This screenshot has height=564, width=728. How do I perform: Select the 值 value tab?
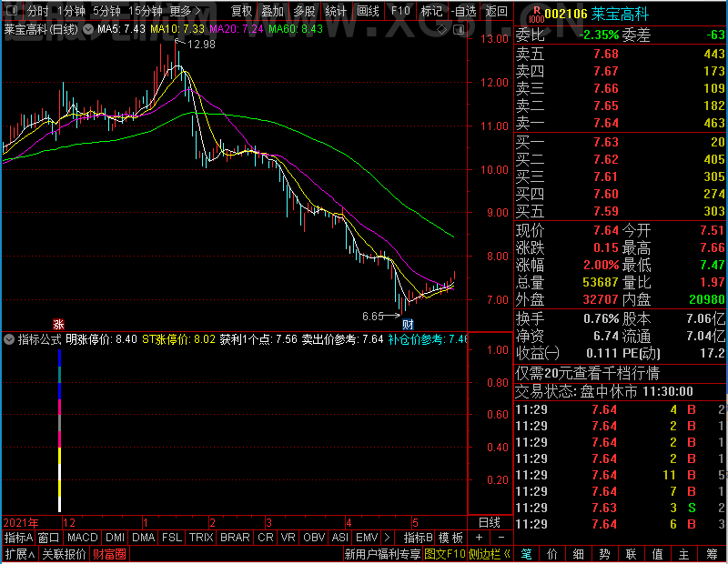[657, 554]
